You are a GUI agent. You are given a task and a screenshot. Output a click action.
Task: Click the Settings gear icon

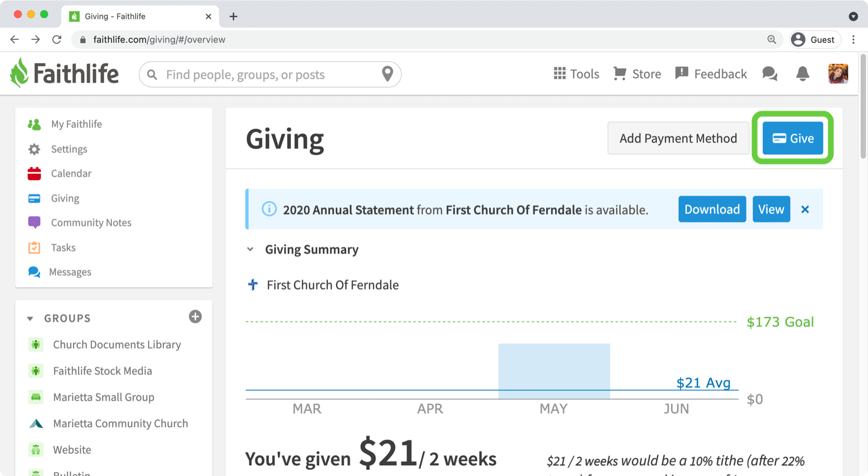pos(34,149)
